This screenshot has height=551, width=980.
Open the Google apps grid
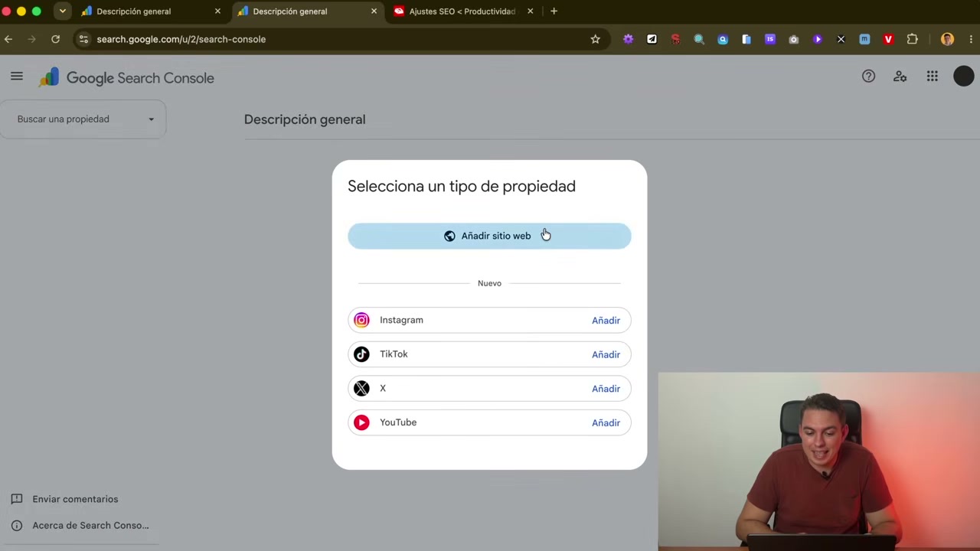click(x=932, y=76)
